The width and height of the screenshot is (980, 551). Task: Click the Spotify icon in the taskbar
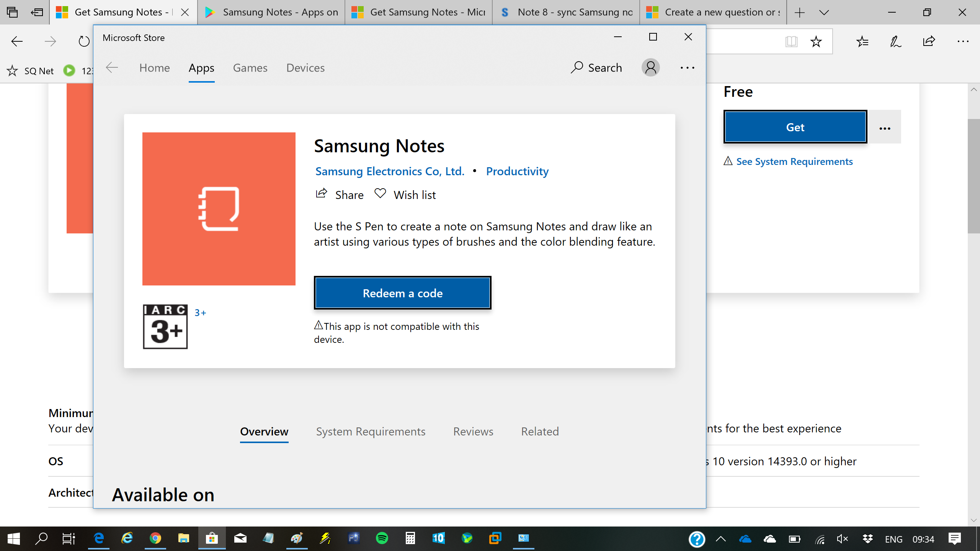[382, 538]
